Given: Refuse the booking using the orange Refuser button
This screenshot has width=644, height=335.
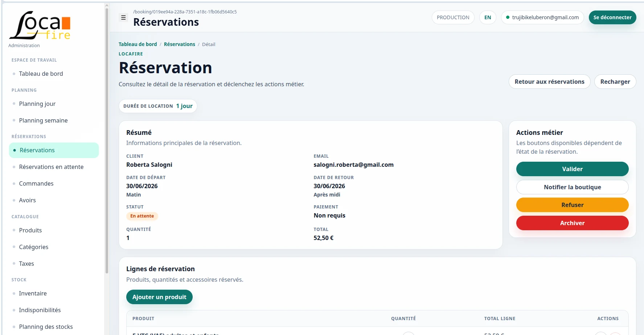Looking at the screenshot, I should pos(572,205).
